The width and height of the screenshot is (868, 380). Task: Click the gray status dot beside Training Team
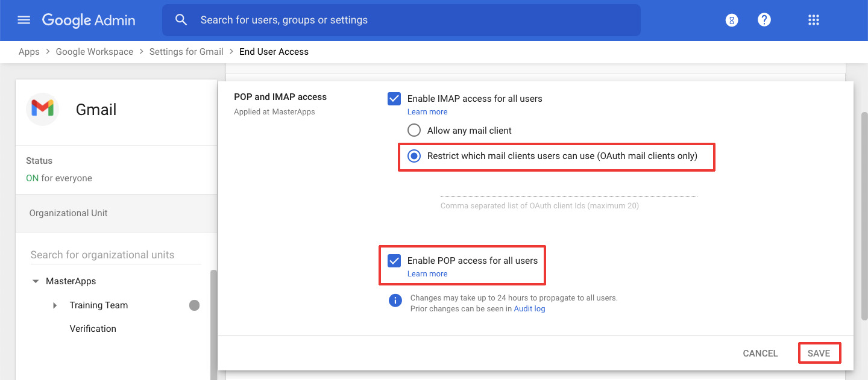coord(194,305)
